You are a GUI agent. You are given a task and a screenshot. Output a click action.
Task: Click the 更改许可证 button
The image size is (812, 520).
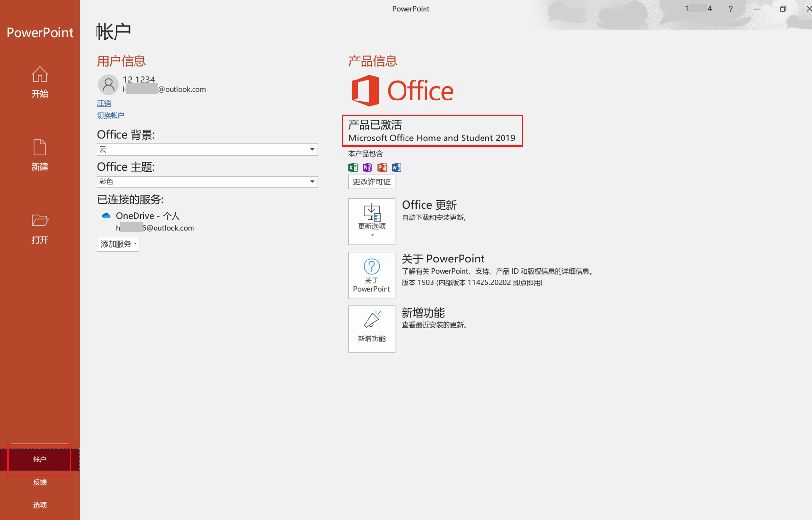tap(371, 181)
